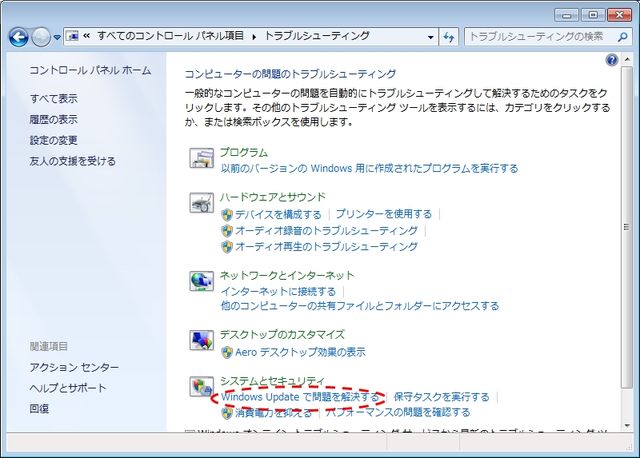
Task: Open 回復 related item
Action: [x=39, y=409]
